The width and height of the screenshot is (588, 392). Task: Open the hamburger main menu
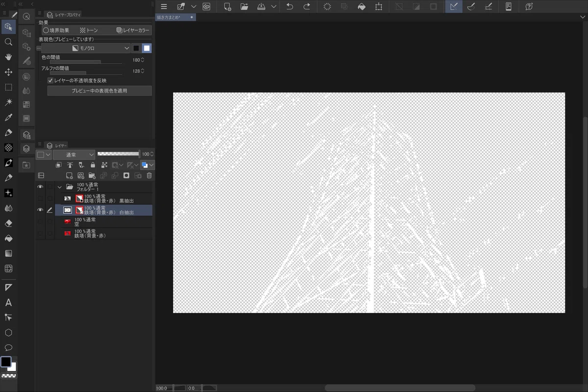pos(164,6)
